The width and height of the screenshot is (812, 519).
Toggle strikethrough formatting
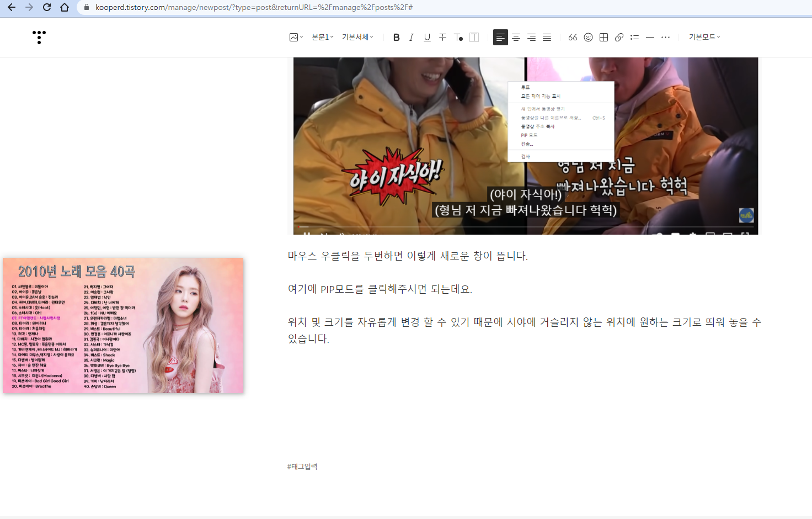(x=442, y=37)
